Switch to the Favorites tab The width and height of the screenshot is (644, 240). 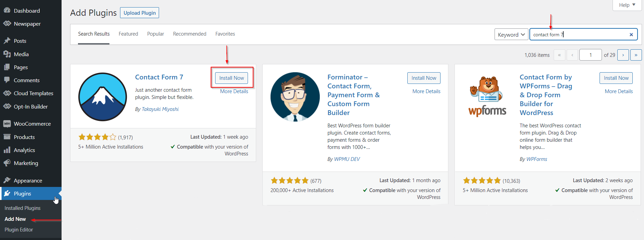(225, 34)
